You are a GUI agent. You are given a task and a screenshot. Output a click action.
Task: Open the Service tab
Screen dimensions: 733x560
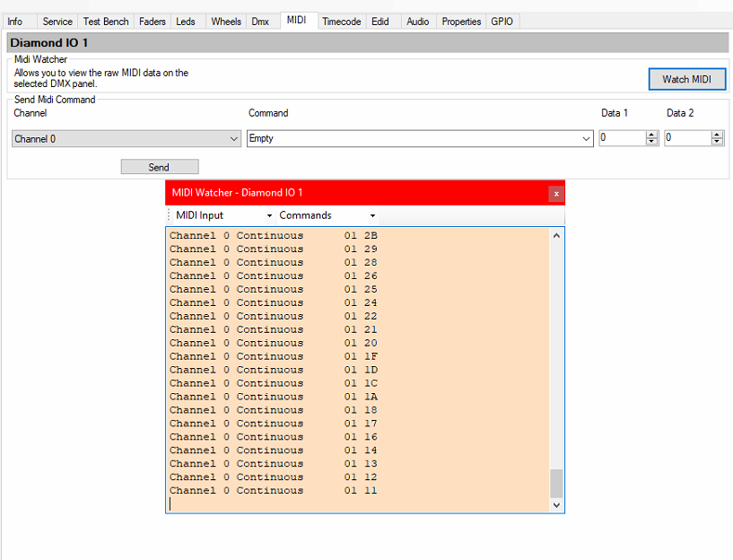pyautogui.click(x=57, y=22)
